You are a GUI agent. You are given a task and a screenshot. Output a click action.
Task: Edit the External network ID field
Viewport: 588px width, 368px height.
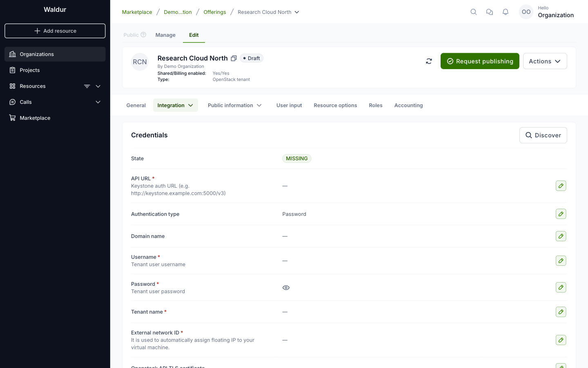(x=561, y=340)
